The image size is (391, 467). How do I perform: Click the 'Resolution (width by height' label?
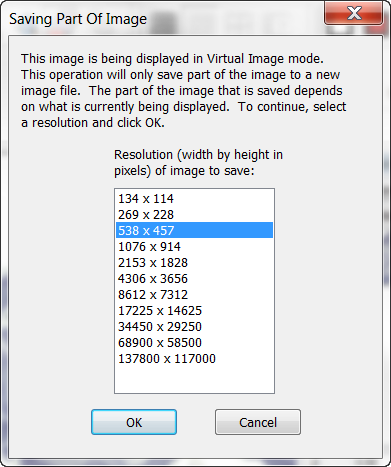tap(198, 155)
